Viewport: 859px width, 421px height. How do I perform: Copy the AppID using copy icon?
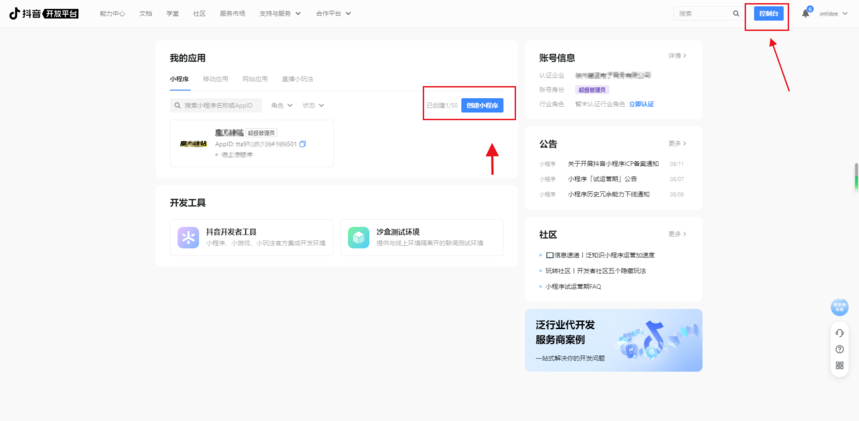[x=302, y=144]
